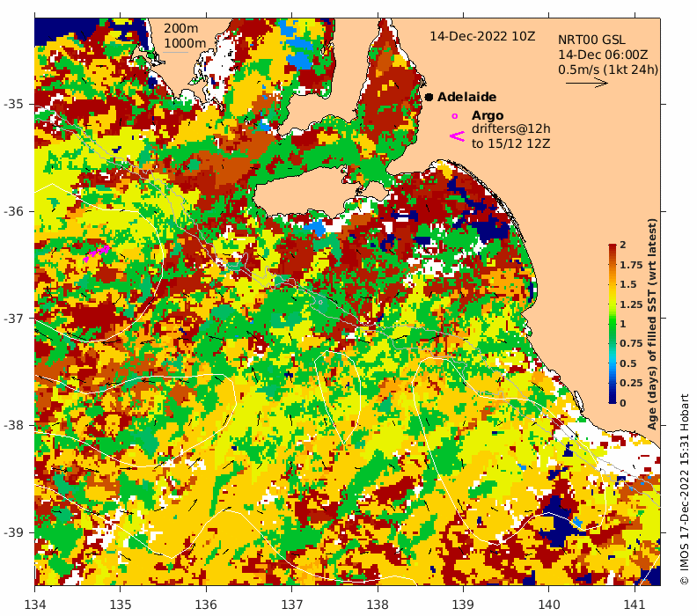Screen dimensions: 697x616
Task: Click the colorbar tick label '1.75'
Action: (631, 265)
